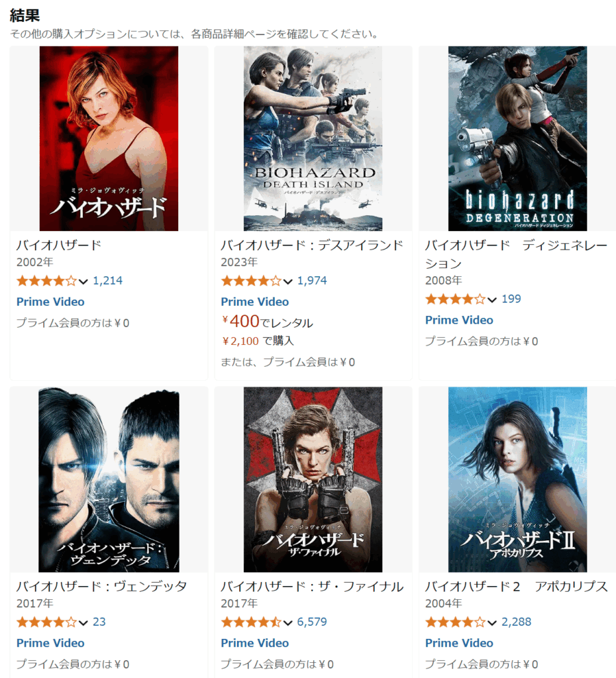
Task: Open the バイオハザード:ヴェンデッタ poster thumbnail
Action: click(x=109, y=479)
